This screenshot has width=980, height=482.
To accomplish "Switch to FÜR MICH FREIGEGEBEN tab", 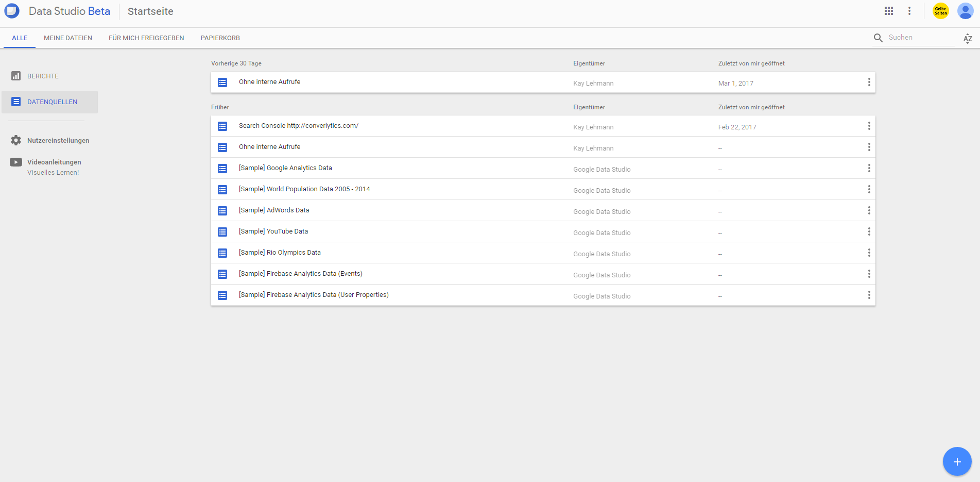I will 146,38.
